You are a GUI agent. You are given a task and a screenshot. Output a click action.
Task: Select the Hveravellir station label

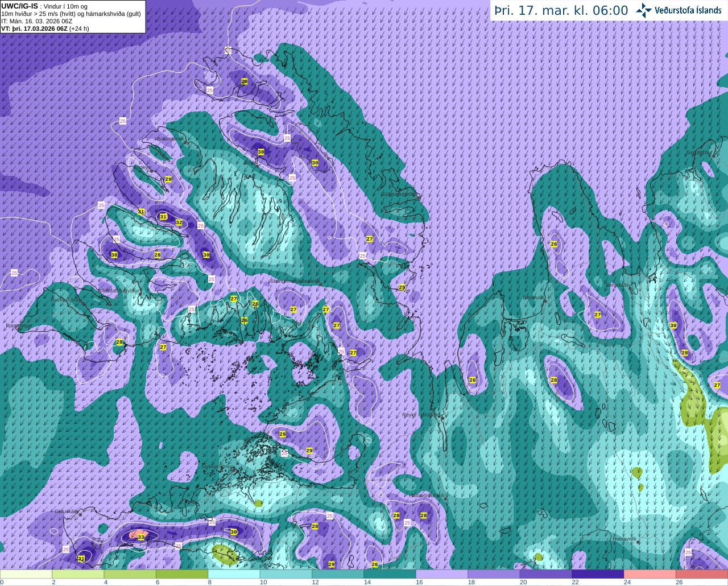pyautogui.click(x=624, y=538)
